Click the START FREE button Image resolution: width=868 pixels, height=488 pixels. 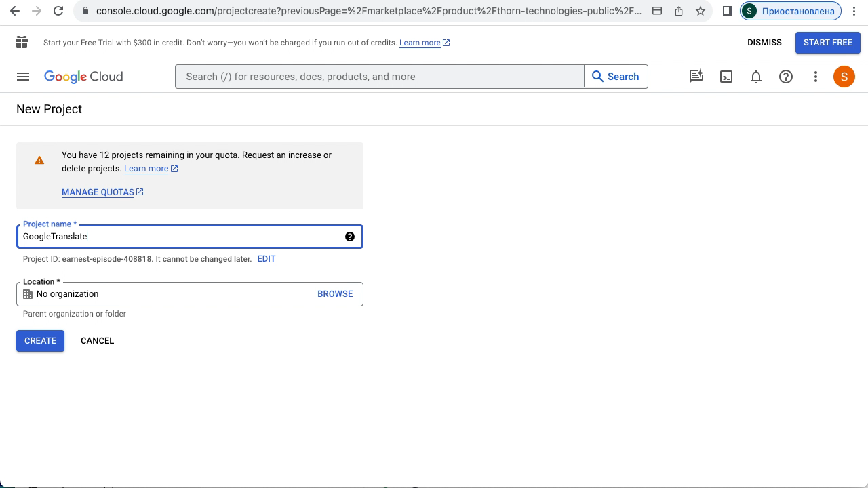827,42
